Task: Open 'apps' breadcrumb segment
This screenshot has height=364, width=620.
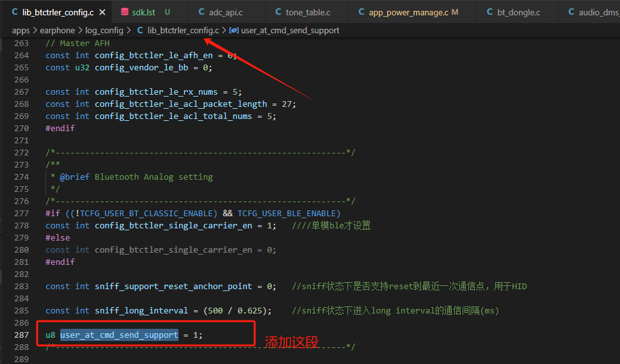Action: (x=20, y=31)
